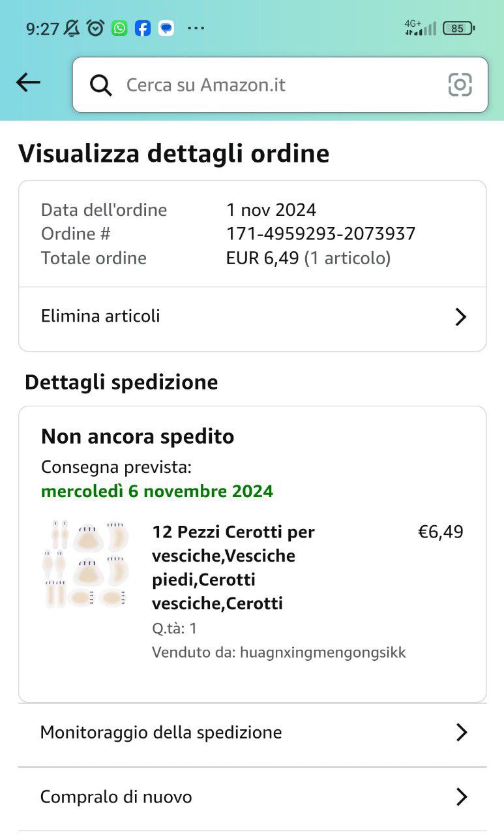Tap the back arrow icon
The height and width of the screenshot is (835, 504).
[28, 83]
